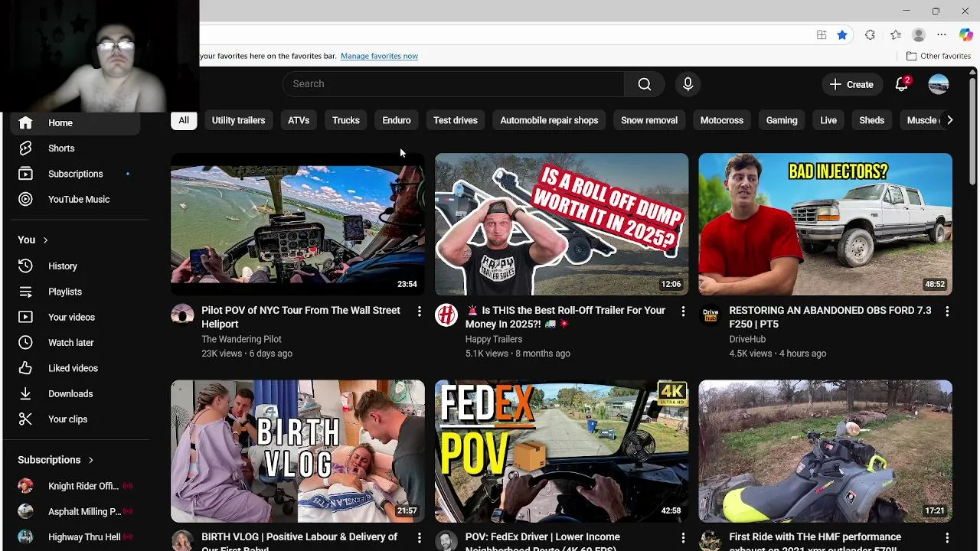This screenshot has width=980, height=551.
Task: Open Shorts from the sidebar icon
Action: click(25, 148)
